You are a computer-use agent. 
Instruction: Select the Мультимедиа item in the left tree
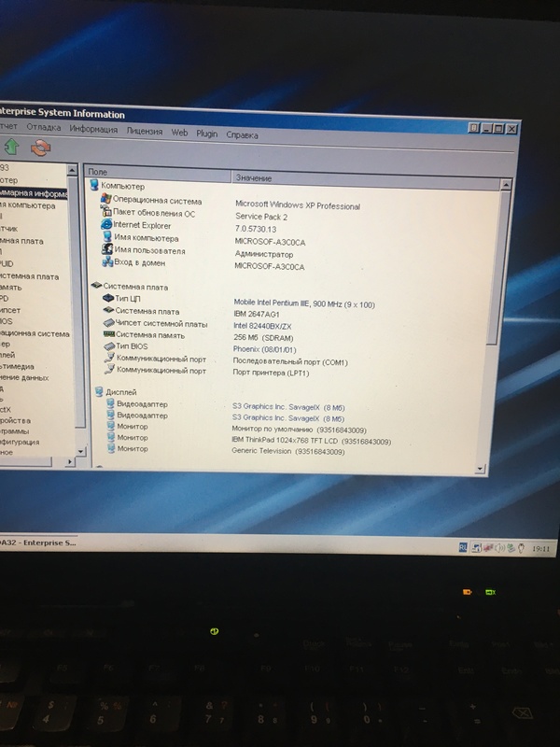(x=17, y=366)
